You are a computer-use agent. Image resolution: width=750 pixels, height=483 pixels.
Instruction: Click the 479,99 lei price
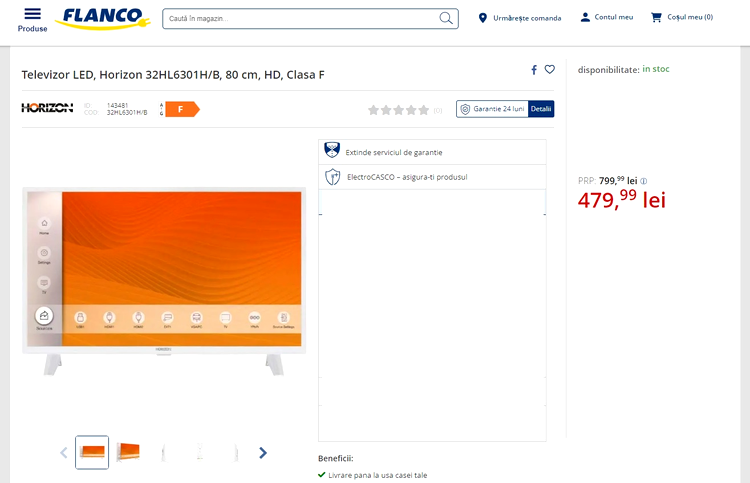(x=622, y=199)
